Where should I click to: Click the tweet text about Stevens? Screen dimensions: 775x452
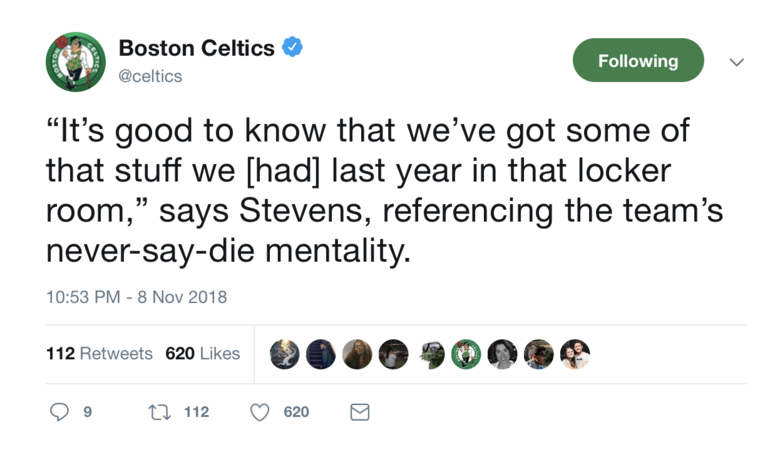click(x=384, y=190)
